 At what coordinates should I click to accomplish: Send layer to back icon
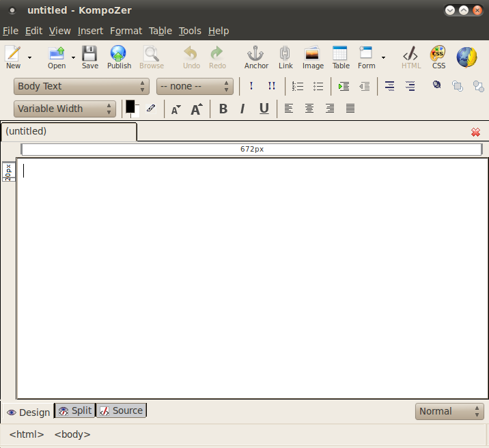[x=478, y=86]
